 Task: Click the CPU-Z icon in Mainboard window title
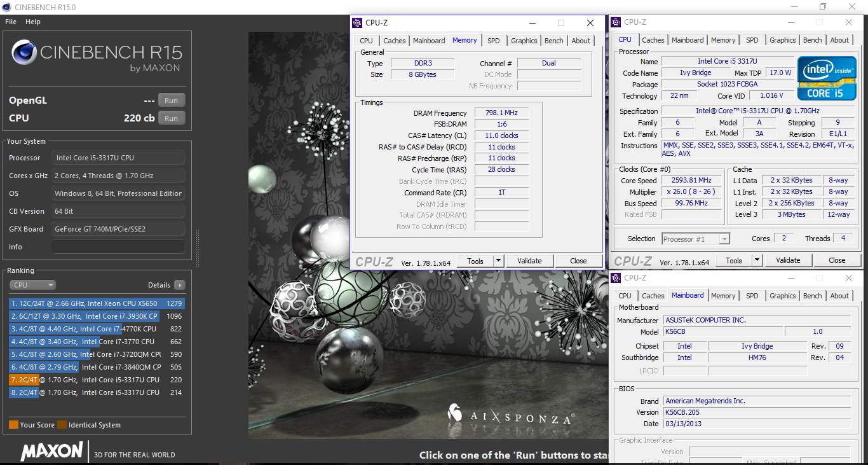tap(616, 278)
